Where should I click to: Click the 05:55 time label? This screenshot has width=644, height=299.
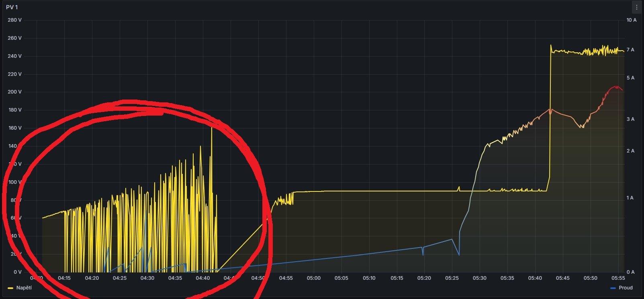(x=618, y=278)
